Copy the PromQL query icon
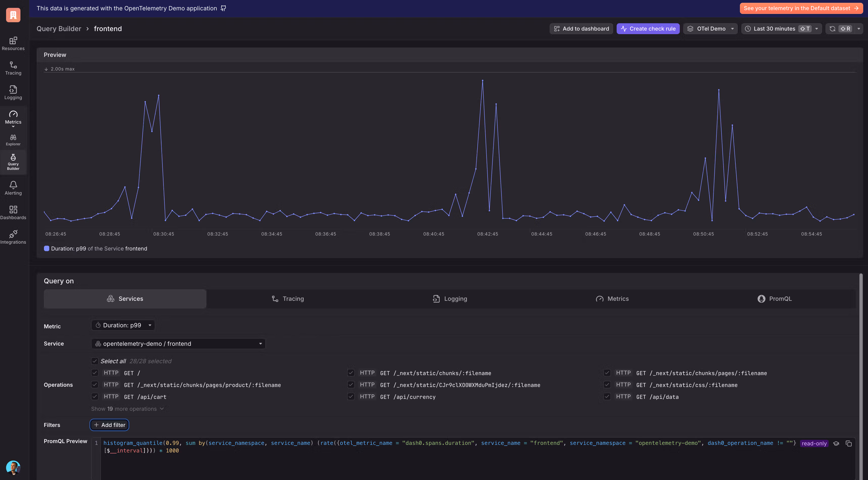Screen dimensions: 868x480 [849, 443]
